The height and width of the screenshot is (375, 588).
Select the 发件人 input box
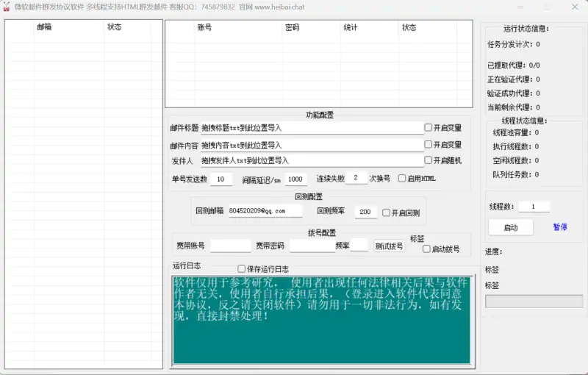tap(312, 160)
